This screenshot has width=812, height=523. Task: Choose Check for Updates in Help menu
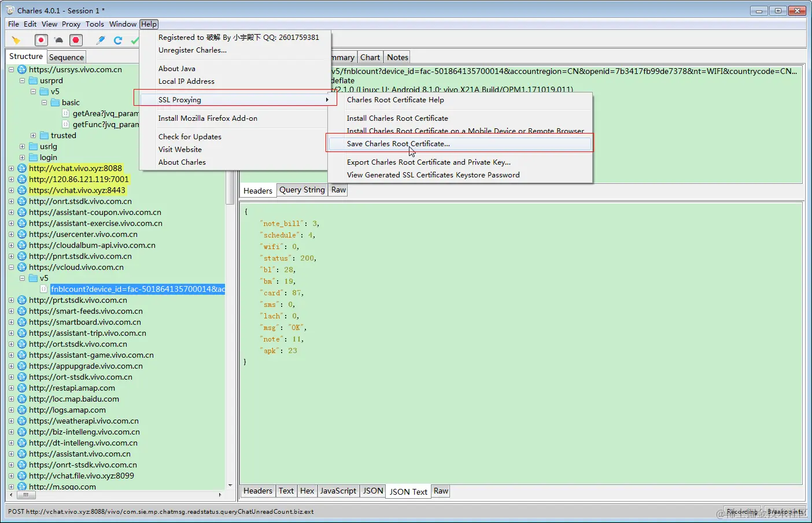pos(234,137)
